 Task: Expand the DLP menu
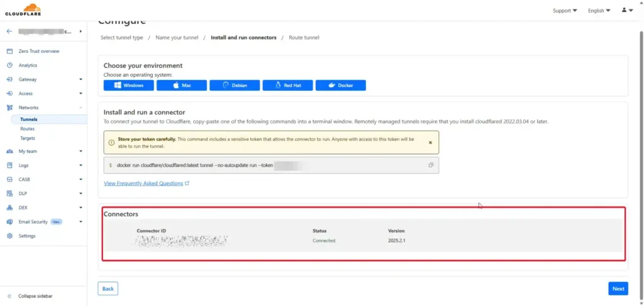coord(81,193)
